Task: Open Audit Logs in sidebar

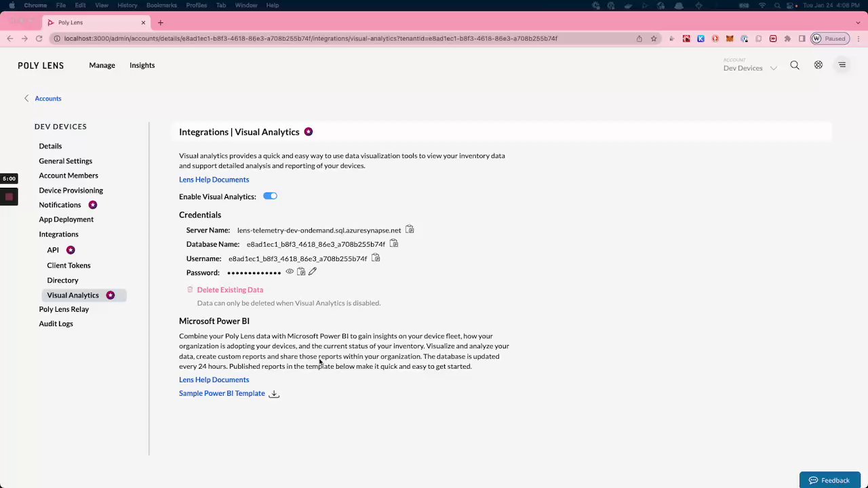Action: pyautogui.click(x=56, y=324)
